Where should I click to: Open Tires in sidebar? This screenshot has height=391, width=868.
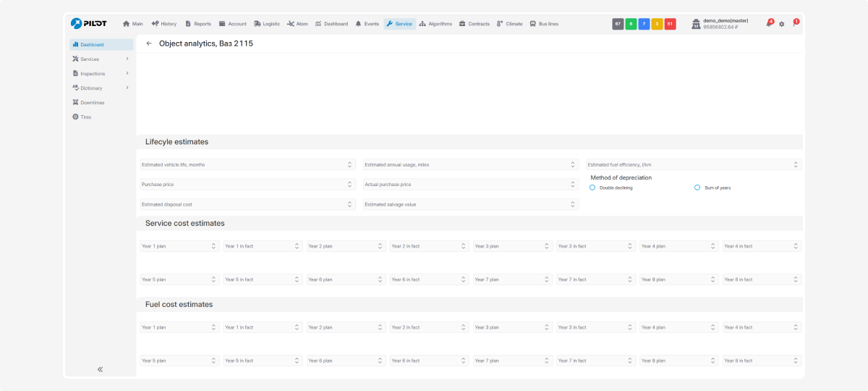[x=85, y=117]
